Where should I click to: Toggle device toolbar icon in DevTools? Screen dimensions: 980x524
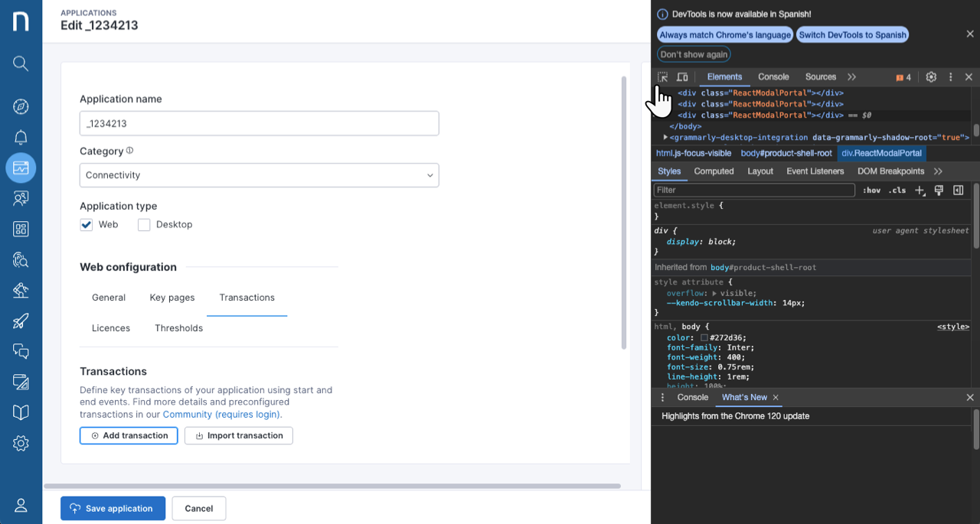pyautogui.click(x=682, y=77)
